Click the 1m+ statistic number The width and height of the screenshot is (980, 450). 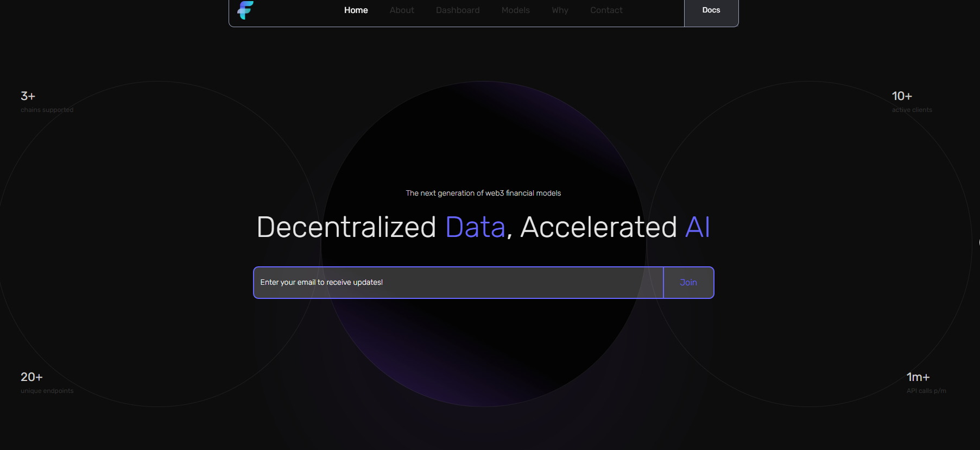click(x=918, y=377)
